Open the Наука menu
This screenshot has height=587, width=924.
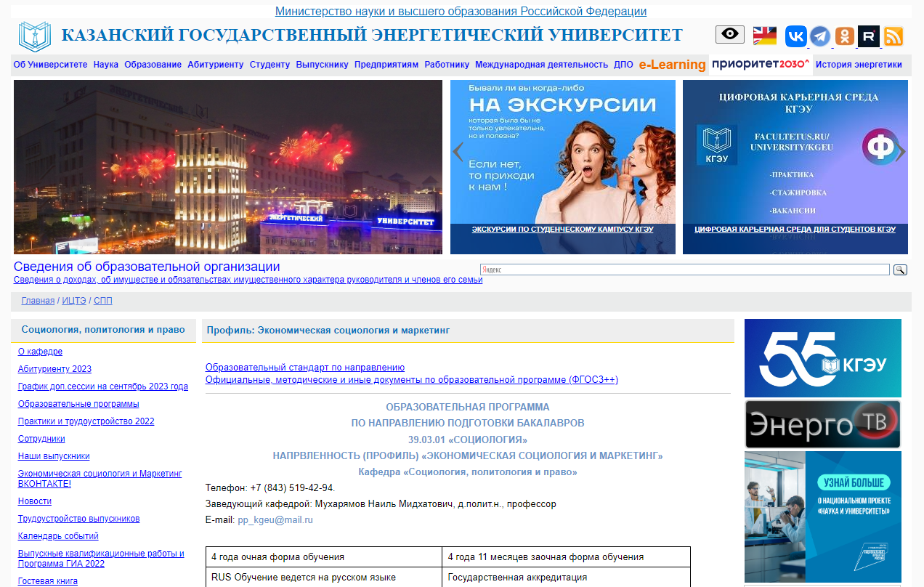[106, 65]
